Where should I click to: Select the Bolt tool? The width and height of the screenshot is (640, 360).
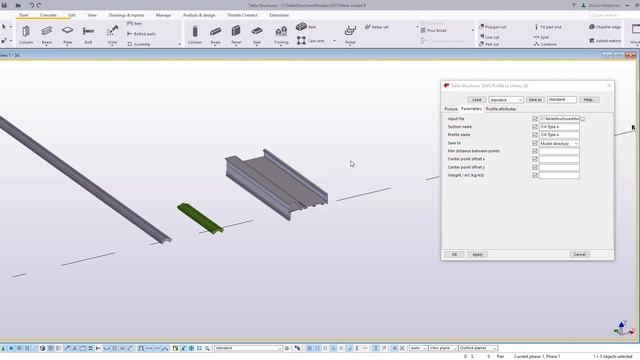[x=88, y=34]
